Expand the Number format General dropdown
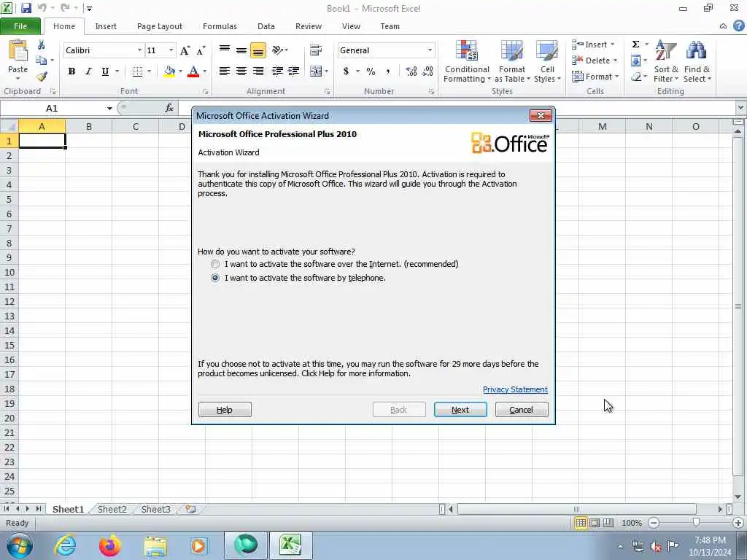 coord(430,50)
